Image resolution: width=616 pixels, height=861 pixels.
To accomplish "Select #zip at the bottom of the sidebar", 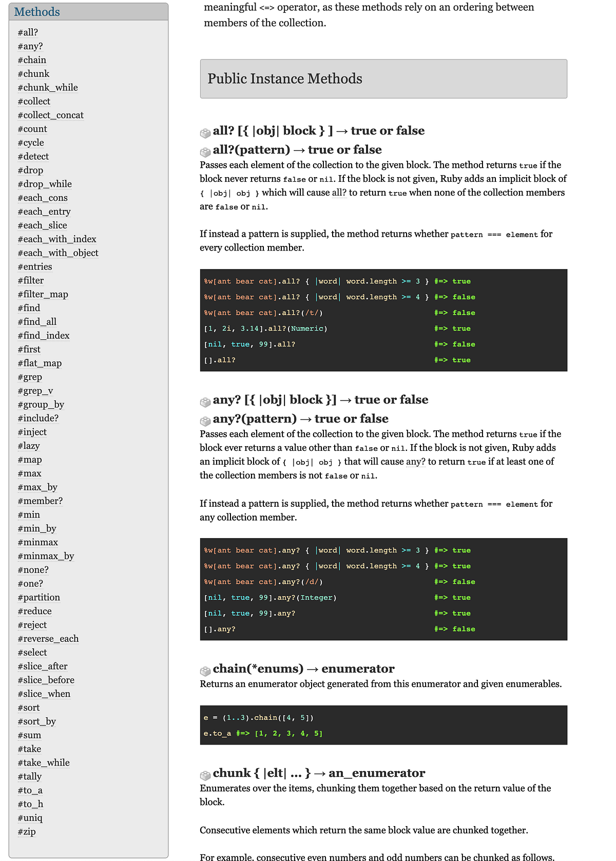I will click(27, 831).
